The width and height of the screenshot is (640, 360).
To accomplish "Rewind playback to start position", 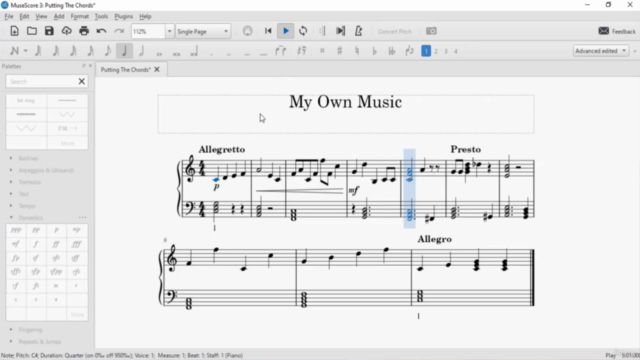I will coord(268,31).
